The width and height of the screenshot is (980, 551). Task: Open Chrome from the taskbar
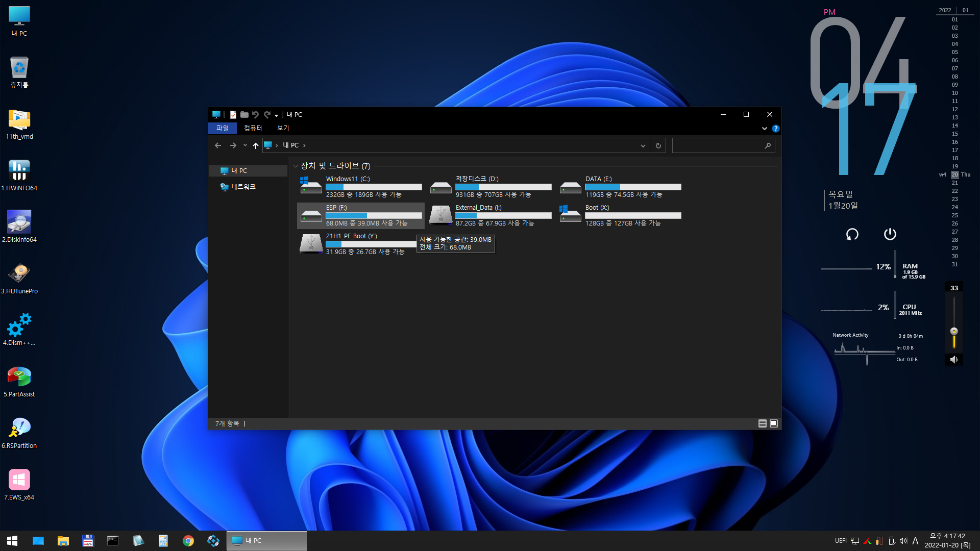(188, 541)
